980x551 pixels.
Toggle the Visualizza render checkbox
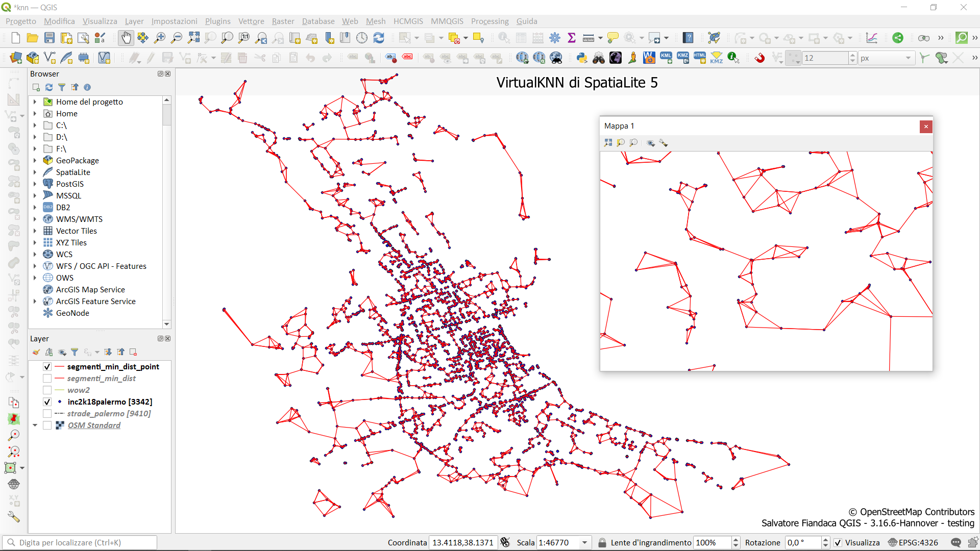[838, 542]
